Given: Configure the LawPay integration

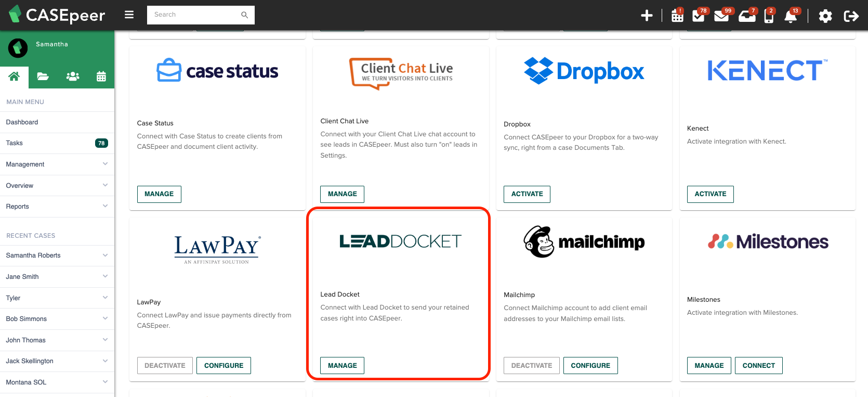Looking at the screenshot, I should tap(224, 366).
